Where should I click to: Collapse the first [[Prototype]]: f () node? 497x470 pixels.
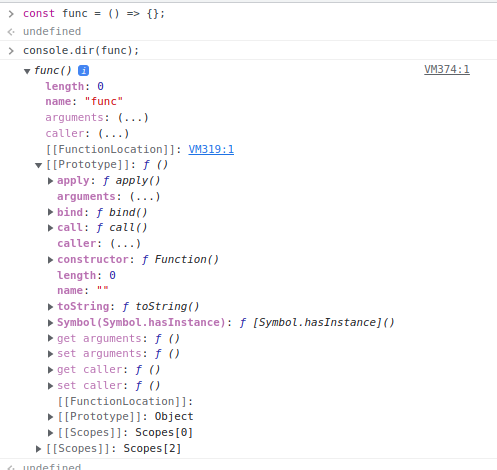point(39,165)
